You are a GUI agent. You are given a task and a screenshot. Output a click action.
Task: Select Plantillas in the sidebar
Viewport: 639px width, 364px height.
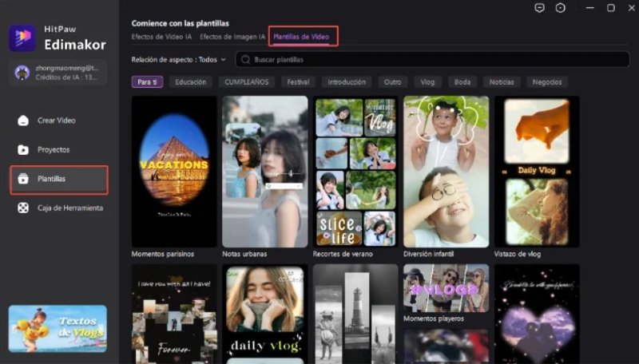point(59,180)
